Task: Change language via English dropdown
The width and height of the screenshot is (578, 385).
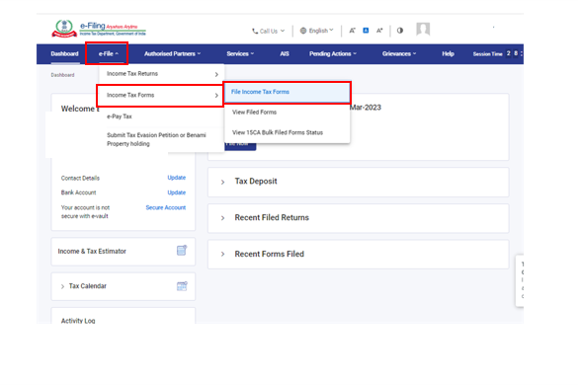Action: click(x=317, y=31)
